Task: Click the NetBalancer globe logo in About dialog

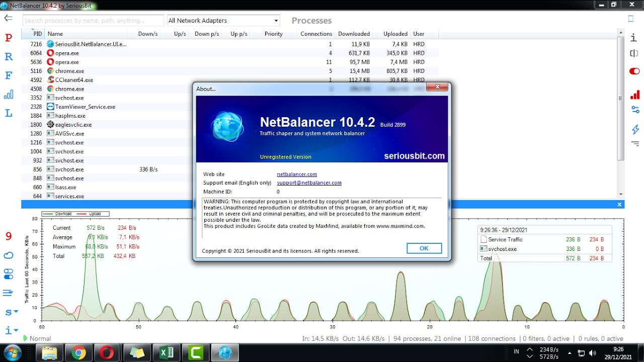Action: coord(227,126)
